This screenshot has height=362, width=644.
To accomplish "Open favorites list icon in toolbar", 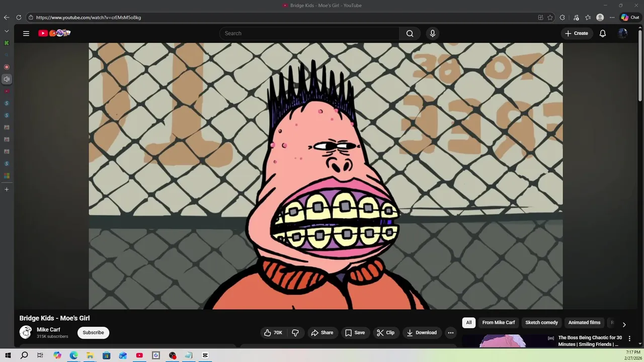I will [588, 17].
